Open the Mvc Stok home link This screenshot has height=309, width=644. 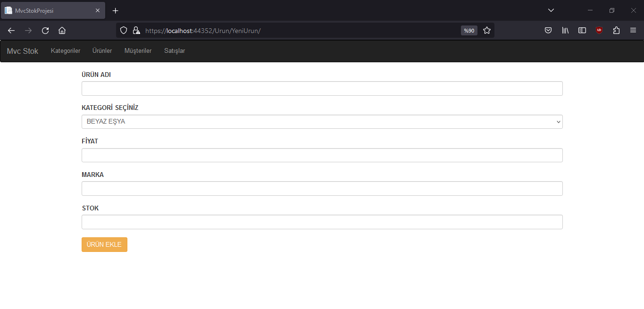[22, 51]
